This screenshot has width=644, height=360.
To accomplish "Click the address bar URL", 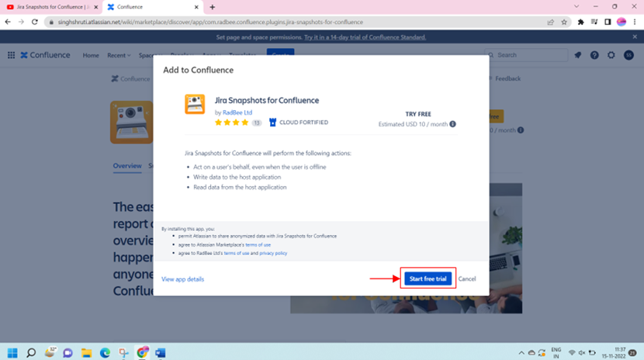I will coord(210,22).
